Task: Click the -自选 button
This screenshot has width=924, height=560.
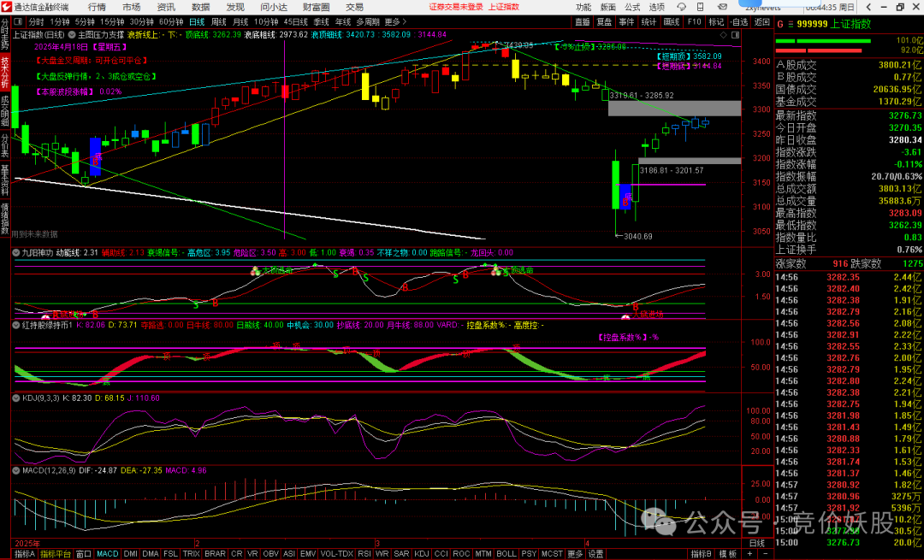Action: [739, 21]
